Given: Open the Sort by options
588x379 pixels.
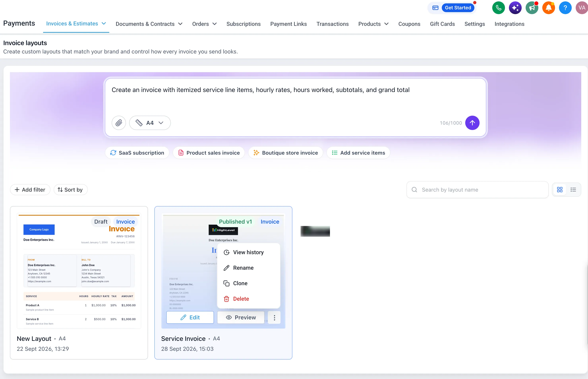Looking at the screenshot, I should coord(70,190).
